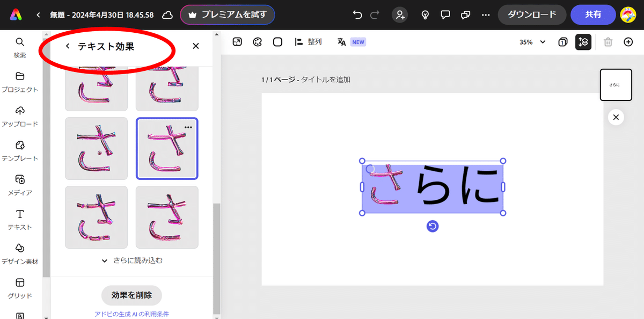Click the resize icon in canvas toolbar

tap(237, 42)
